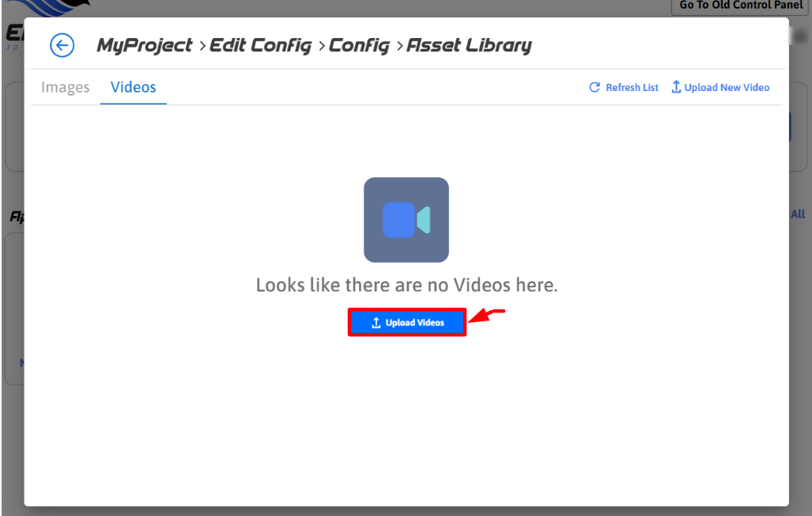Image resolution: width=812 pixels, height=516 pixels.
Task: Click the blue Upload Videos button
Action: click(407, 322)
